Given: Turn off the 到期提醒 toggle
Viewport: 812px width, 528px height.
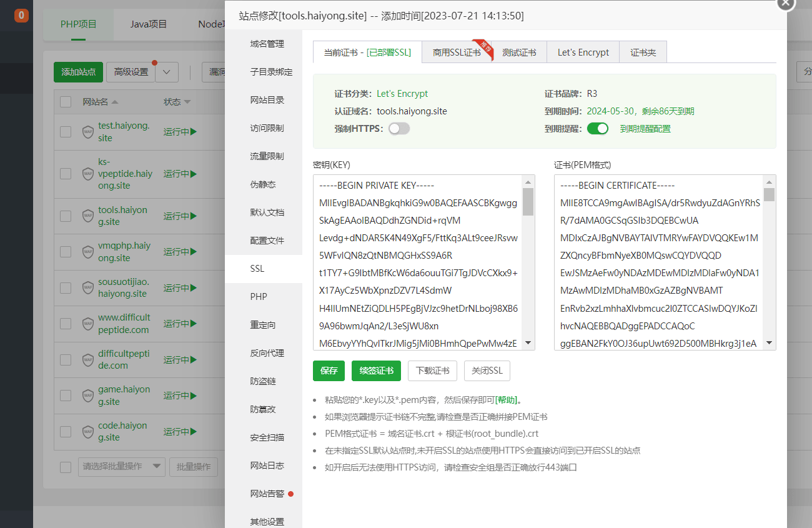Looking at the screenshot, I should click(x=598, y=129).
